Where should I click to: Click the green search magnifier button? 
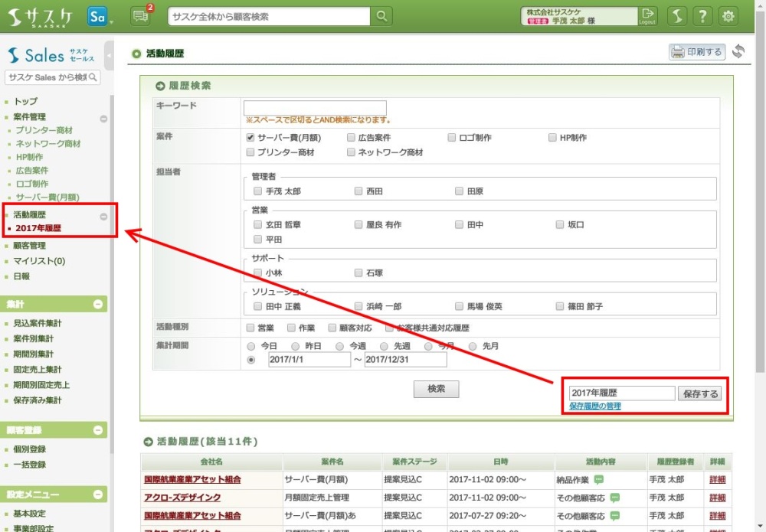tap(381, 16)
